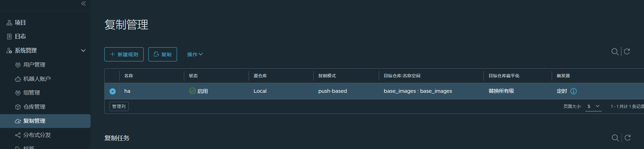The image size is (644, 149).
Task: Go to 用户管理 in the sidebar
Action: [x=34, y=65]
